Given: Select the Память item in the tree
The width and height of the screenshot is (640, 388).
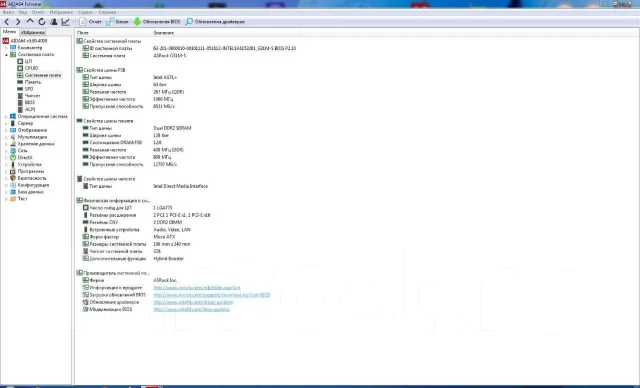Looking at the screenshot, I should pyautogui.click(x=29, y=82).
